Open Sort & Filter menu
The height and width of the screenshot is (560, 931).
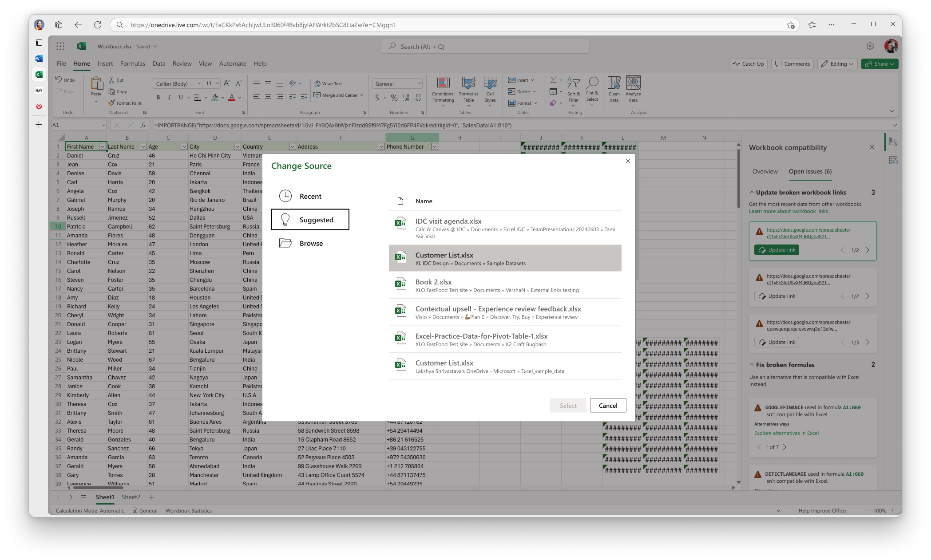point(574,91)
